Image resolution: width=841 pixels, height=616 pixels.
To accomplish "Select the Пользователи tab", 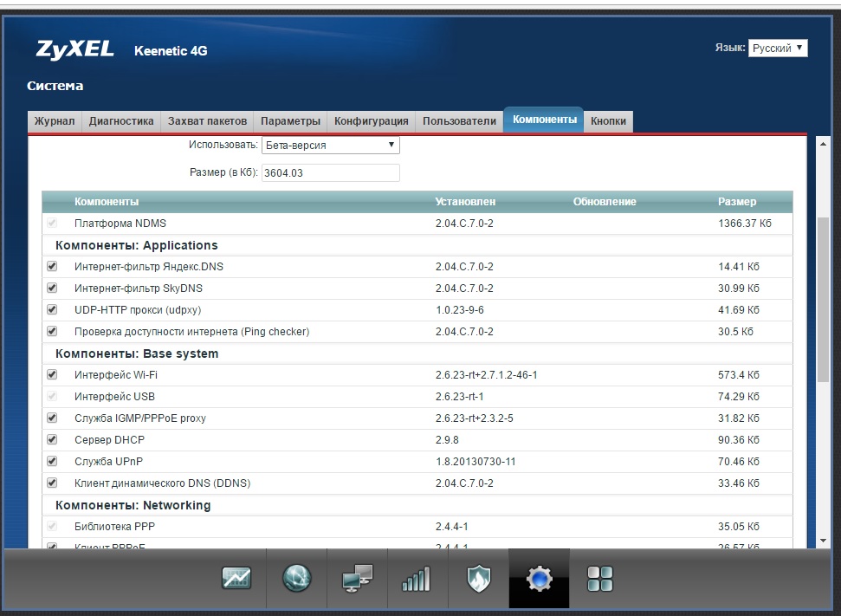I will coord(459,121).
